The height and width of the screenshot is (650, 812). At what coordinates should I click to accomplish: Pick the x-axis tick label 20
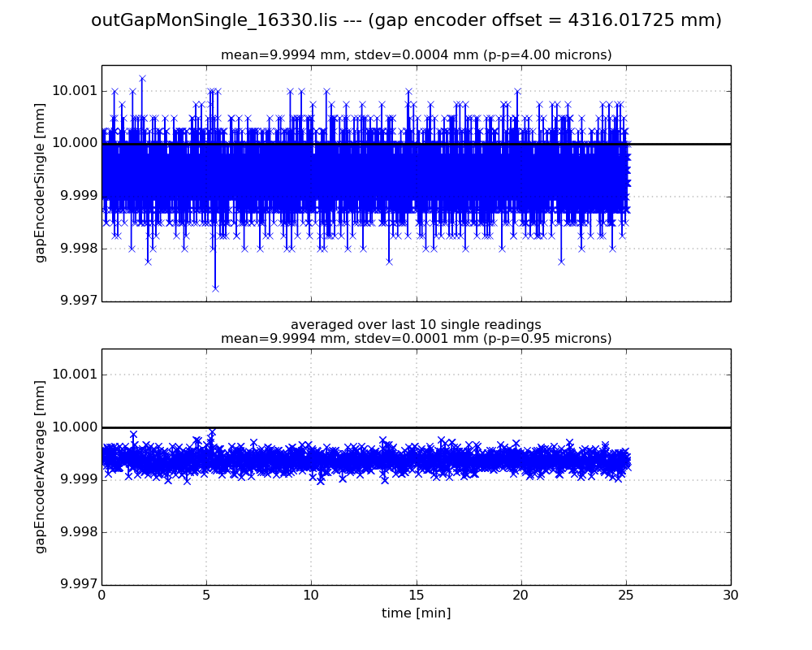[x=520, y=595]
